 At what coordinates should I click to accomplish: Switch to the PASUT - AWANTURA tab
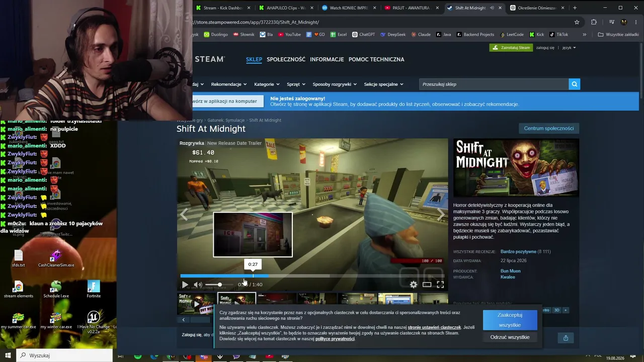click(411, 8)
